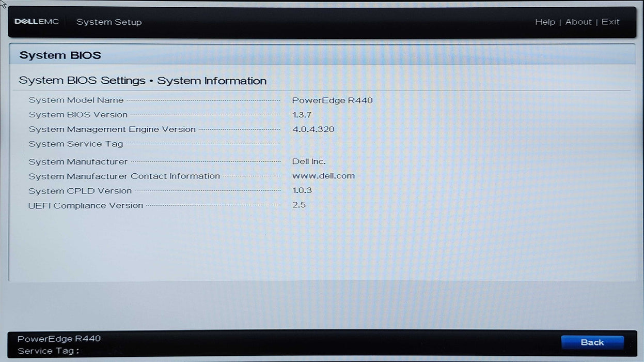
Task: Click System BIOS Settings • System Information title
Action: point(143,81)
